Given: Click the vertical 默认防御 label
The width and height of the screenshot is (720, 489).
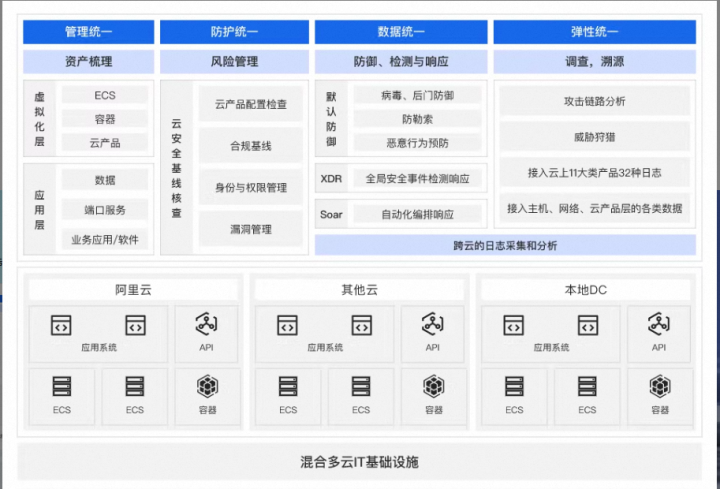Looking at the screenshot, I should pyautogui.click(x=331, y=118).
